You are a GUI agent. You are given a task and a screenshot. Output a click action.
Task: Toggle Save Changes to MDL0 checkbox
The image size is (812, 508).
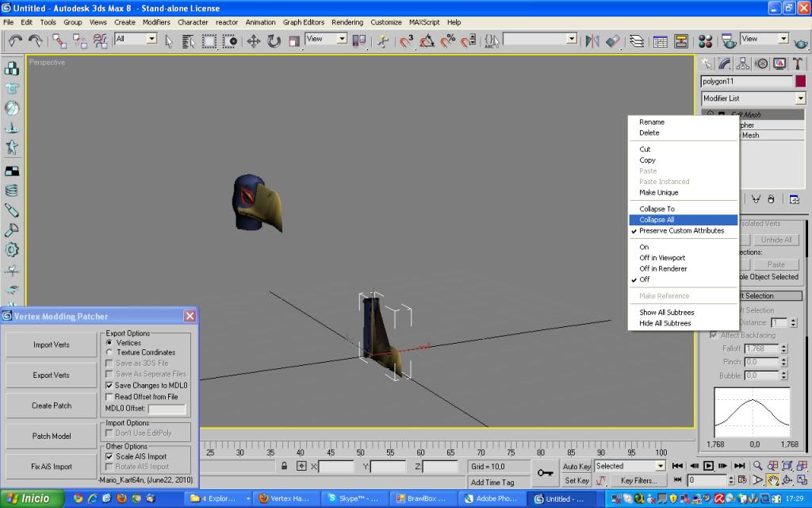(109, 385)
